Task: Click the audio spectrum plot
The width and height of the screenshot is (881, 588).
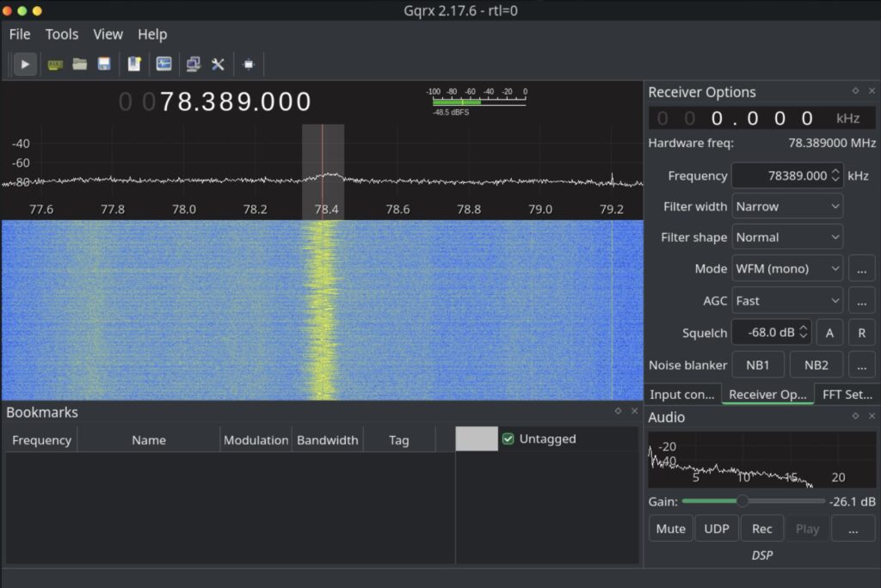Action: (x=762, y=460)
